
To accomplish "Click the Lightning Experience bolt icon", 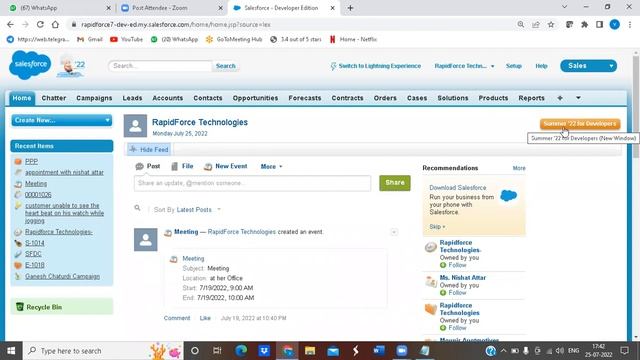I will tap(333, 66).
